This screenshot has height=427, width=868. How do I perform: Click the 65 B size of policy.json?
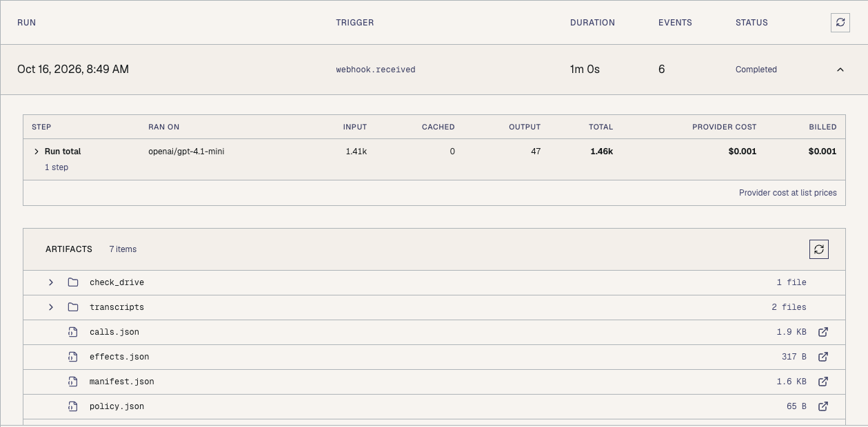pos(796,406)
